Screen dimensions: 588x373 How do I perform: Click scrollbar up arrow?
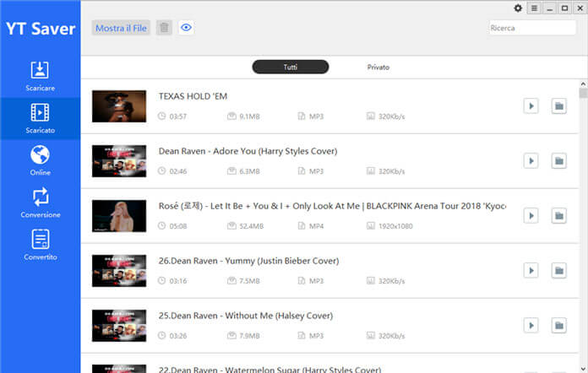[583, 84]
